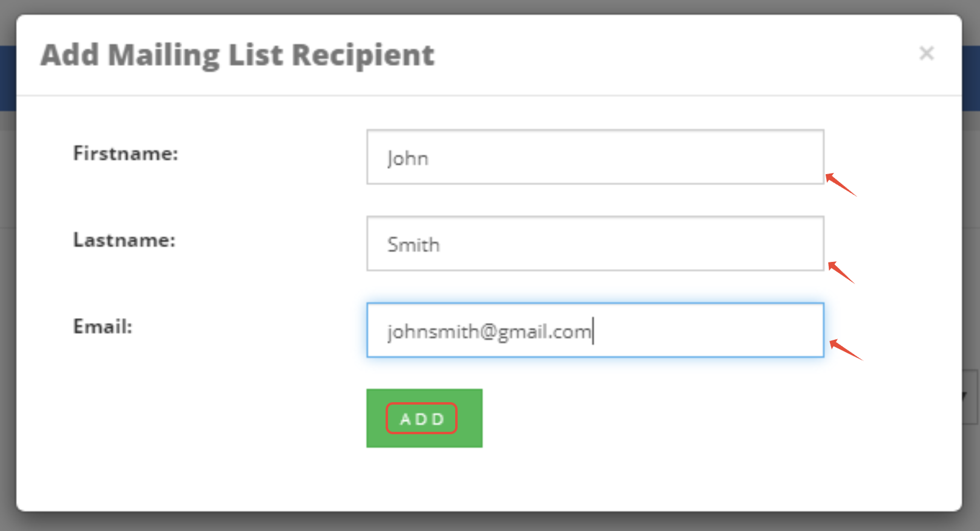Viewport: 980px width, 531px height.
Task: Click the "johnsmith@gmail.com" text
Action: click(489, 331)
